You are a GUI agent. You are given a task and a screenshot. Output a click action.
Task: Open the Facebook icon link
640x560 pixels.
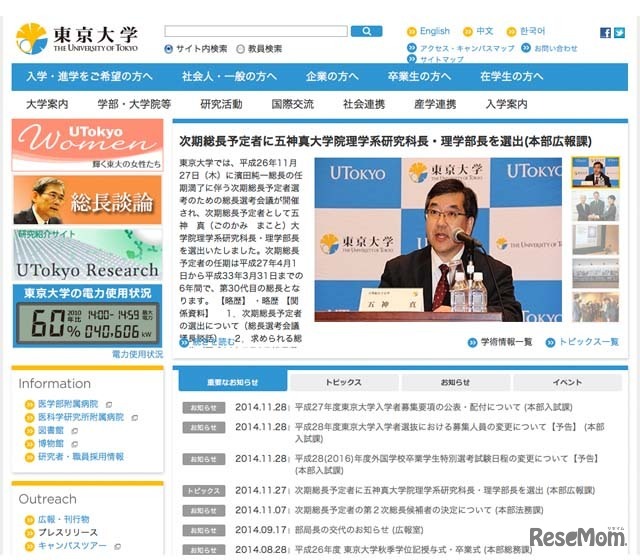point(605,33)
